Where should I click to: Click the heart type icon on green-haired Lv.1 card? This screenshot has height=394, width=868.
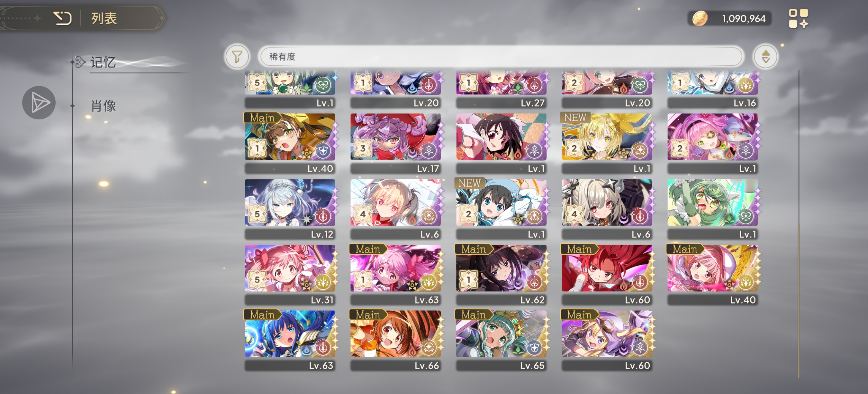745,216
